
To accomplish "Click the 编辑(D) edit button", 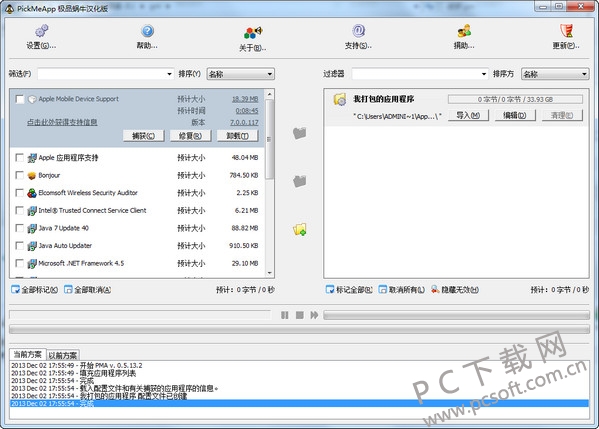I will [515, 115].
